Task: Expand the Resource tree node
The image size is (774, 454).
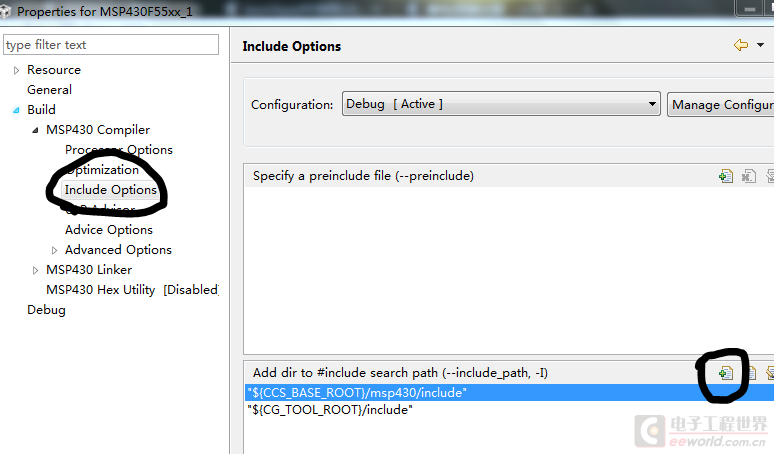Action: [x=16, y=71]
